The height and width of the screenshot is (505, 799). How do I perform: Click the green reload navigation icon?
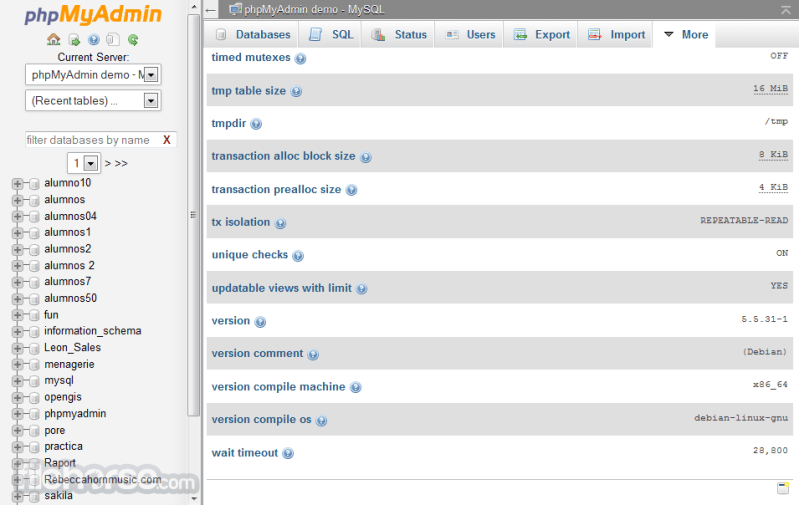[133, 39]
